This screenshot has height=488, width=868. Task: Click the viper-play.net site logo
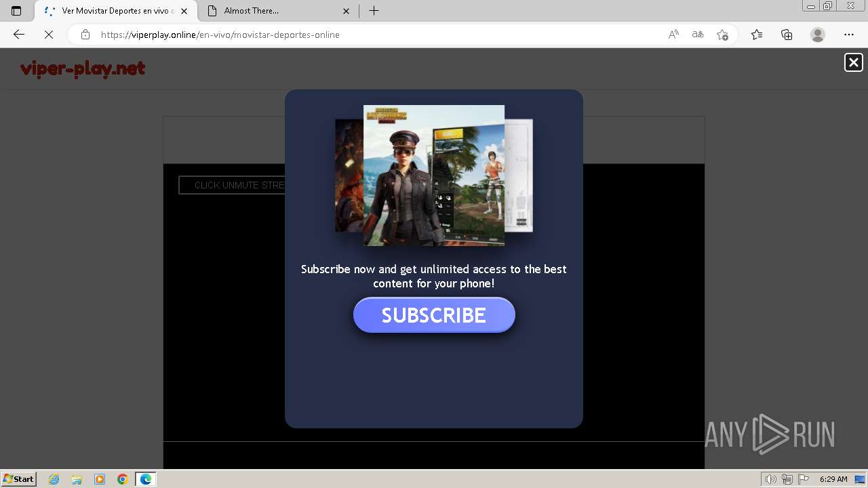[83, 68]
